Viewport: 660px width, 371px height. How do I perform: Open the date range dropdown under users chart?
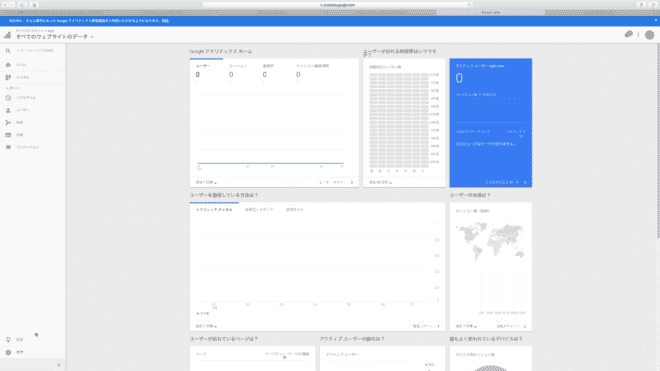[x=206, y=182]
